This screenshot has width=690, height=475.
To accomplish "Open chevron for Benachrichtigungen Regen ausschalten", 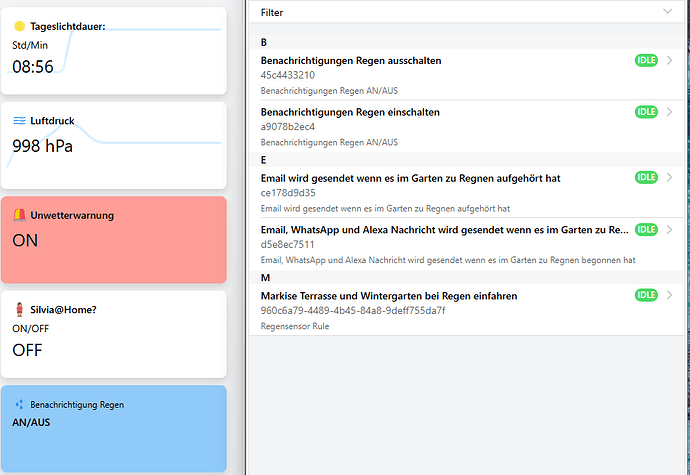I will pyautogui.click(x=669, y=60).
